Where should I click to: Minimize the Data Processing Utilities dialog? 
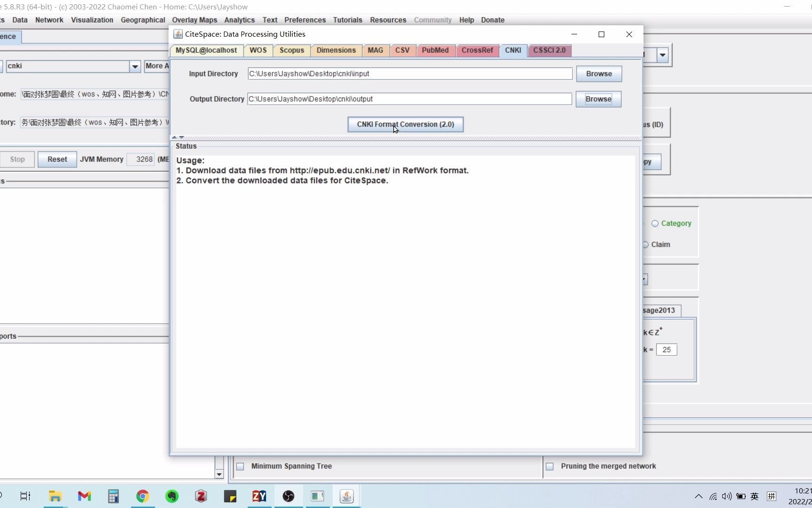[574, 34]
